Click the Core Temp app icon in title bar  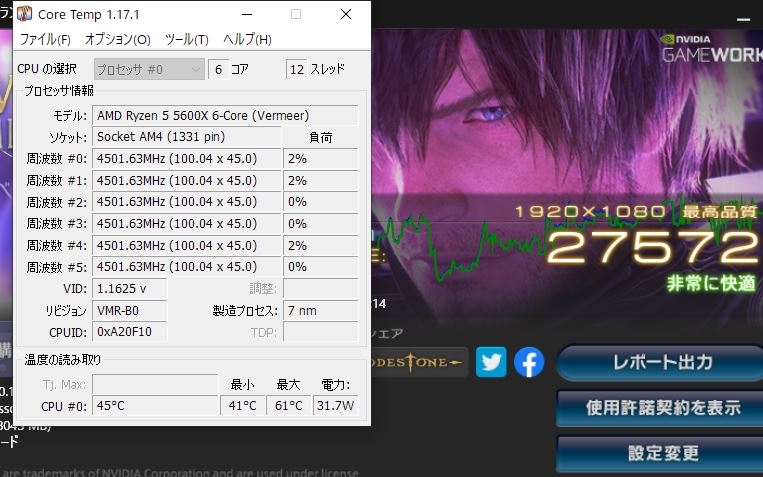pyautogui.click(x=24, y=14)
